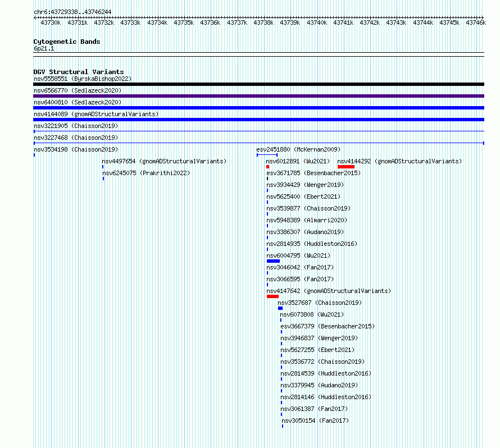Click nsv3379945 (Audano2019) label
Image resolution: width=500 pixels, height=448 pixels.
pyautogui.click(x=319, y=385)
